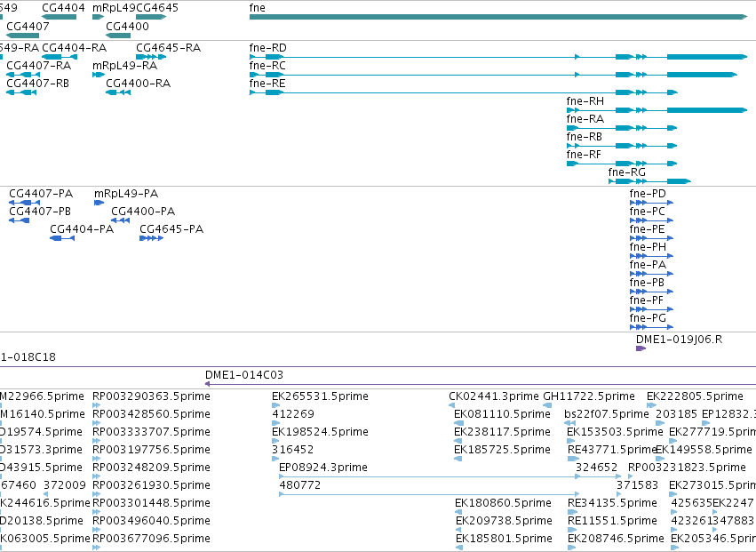Click the feature labeled 371583
Viewport: 756px width, 552px height.
pos(637,486)
